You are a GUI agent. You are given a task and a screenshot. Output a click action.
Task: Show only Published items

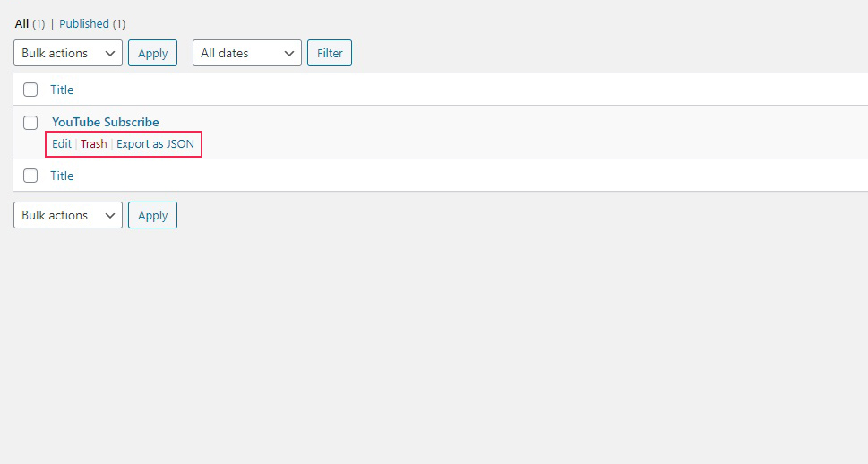[83, 24]
